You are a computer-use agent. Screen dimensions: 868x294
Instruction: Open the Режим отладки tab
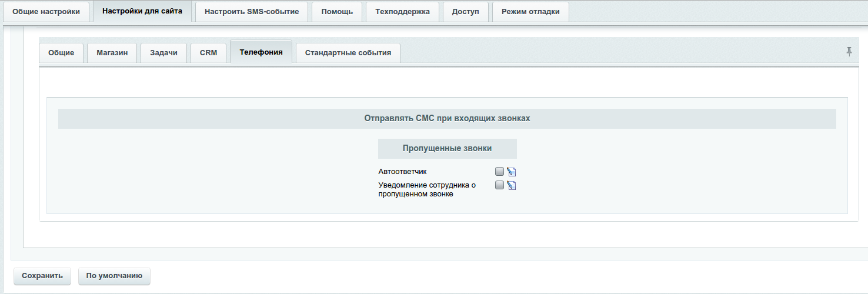530,12
